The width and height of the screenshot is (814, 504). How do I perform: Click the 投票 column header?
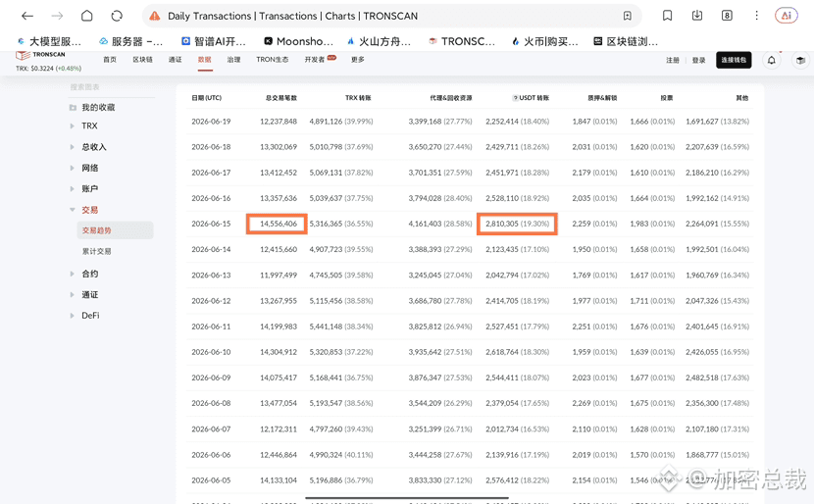point(667,98)
